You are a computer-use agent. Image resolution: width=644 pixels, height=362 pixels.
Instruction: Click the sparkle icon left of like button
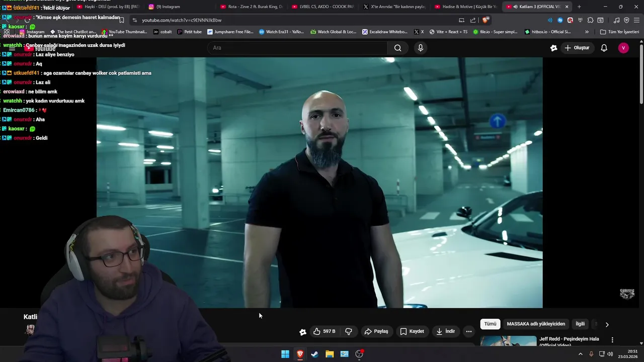click(302, 332)
